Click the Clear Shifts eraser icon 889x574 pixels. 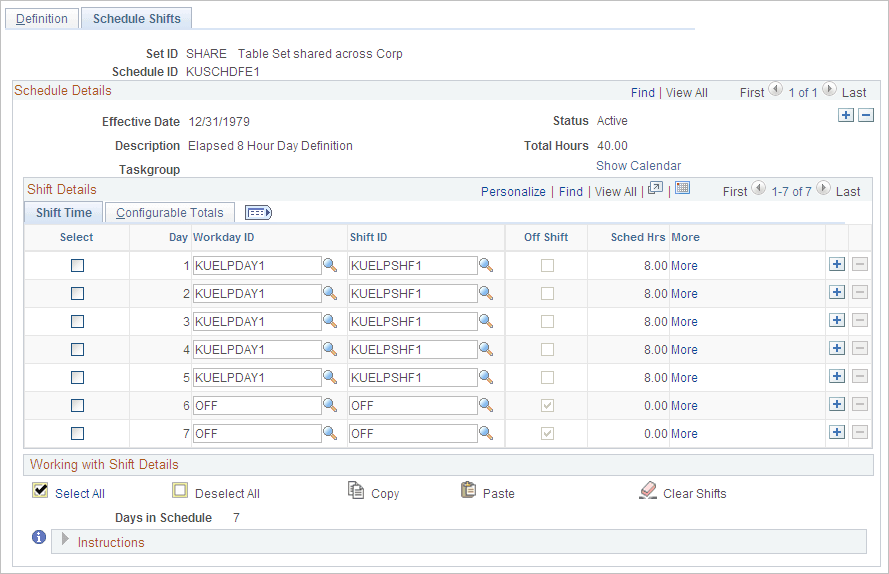coord(648,491)
